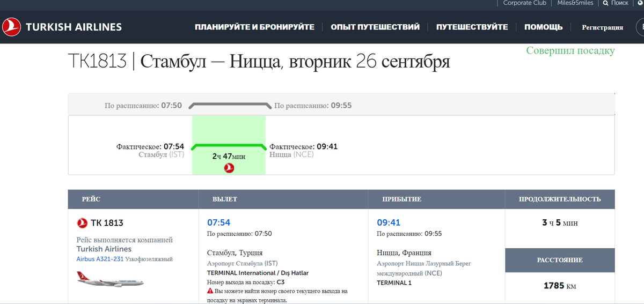Select the 'Совершил посадку' status text

(x=570, y=51)
